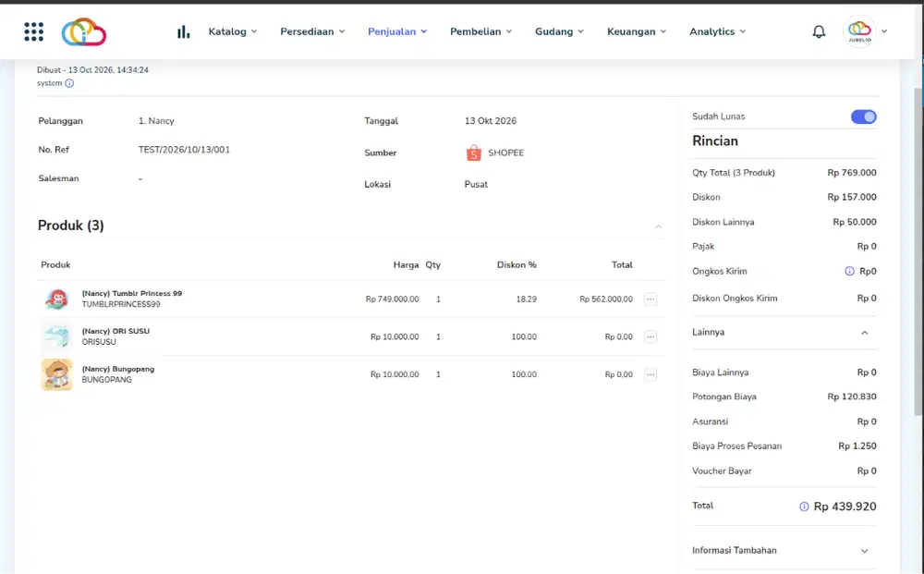This screenshot has height=574, width=924.
Task: Click the Jubelio cloud logo
Action: [84, 31]
